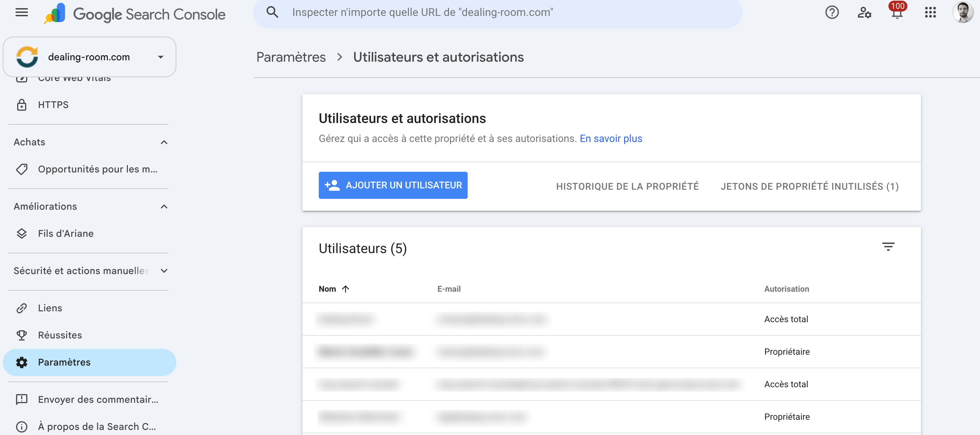This screenshot has height=435, width=980.
Task: Open Envoyer des commentaires
Action: (x=90, y=400)
